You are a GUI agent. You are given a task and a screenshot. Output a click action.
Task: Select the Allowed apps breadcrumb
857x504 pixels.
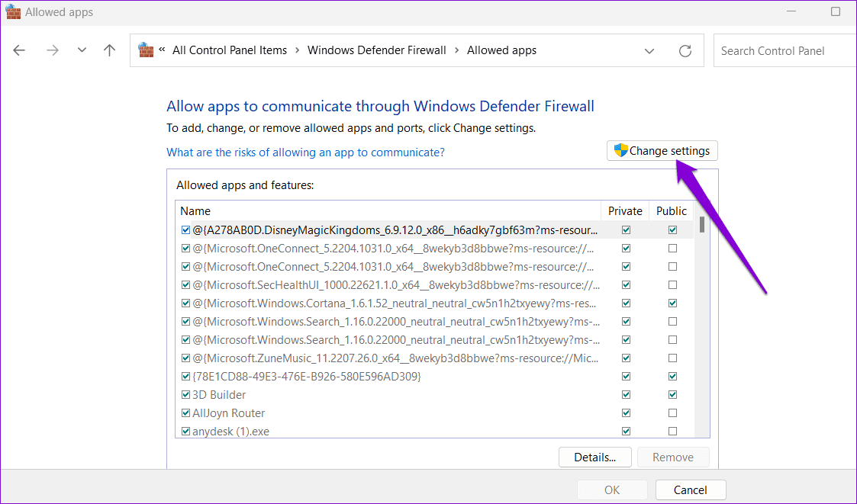click(x=501, y=50)
